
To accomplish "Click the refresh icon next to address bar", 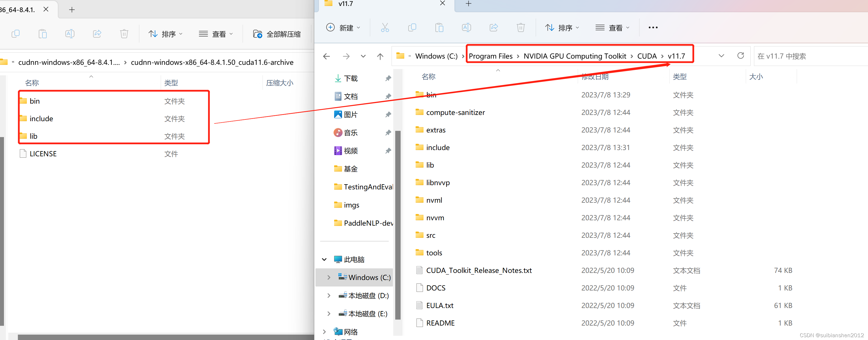I will tap(740, 56).
